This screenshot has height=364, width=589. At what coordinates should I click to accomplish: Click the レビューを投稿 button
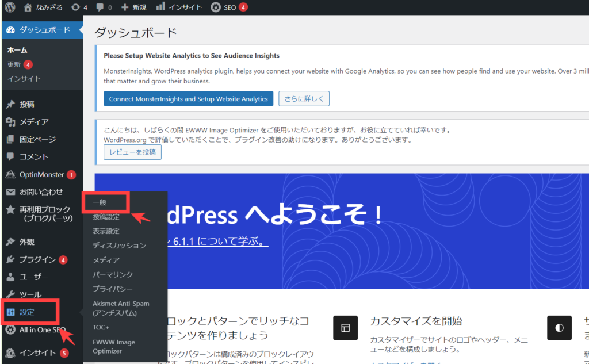coord(132,152)
